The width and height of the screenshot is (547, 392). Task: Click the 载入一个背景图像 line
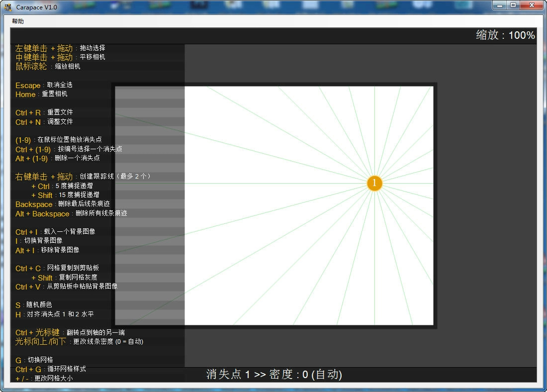[x=55, y=232]
